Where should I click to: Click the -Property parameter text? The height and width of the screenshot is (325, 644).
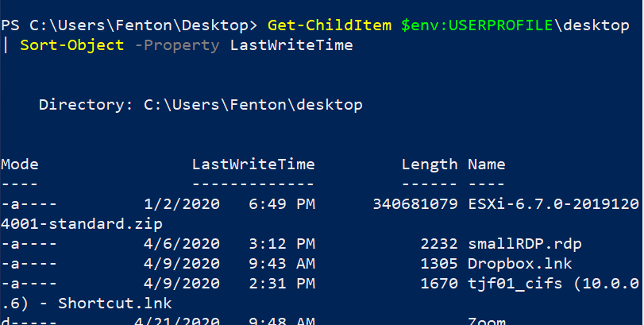[x=177, y=45]
